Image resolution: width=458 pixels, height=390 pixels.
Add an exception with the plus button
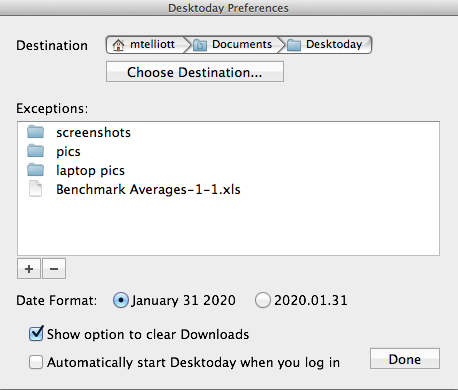click(x=29, y=268)
